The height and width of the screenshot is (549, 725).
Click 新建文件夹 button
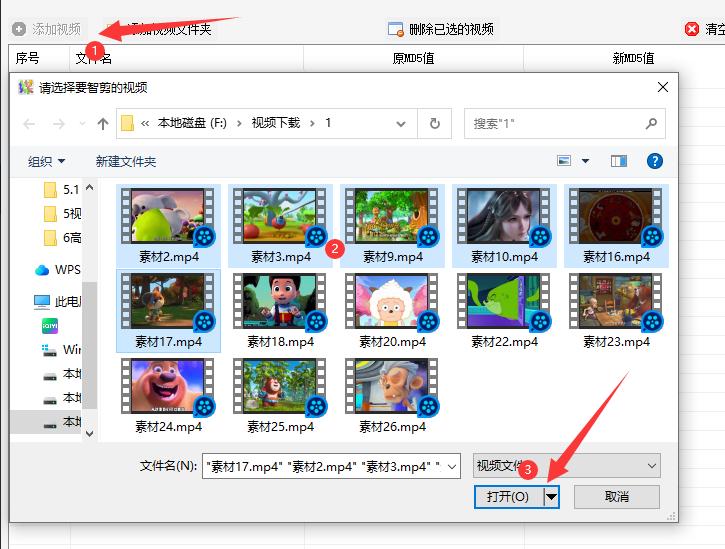click(x=126, y=161)
